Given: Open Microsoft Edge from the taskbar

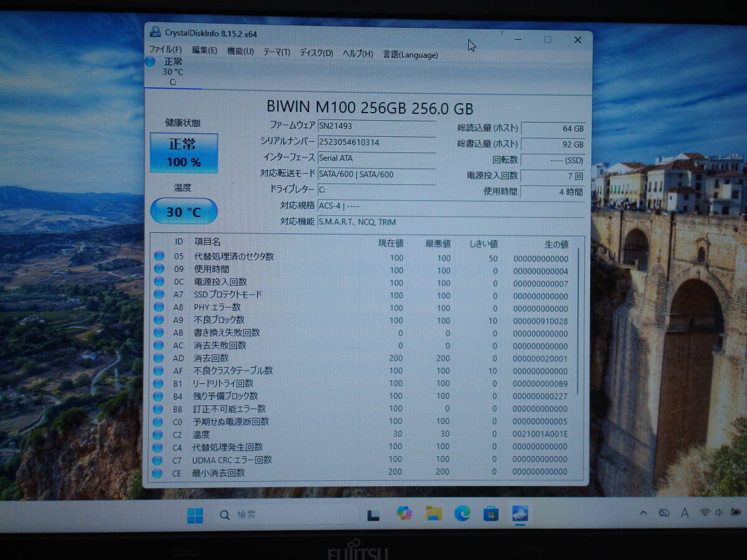Looking at the screenshot, I should 462,513.
